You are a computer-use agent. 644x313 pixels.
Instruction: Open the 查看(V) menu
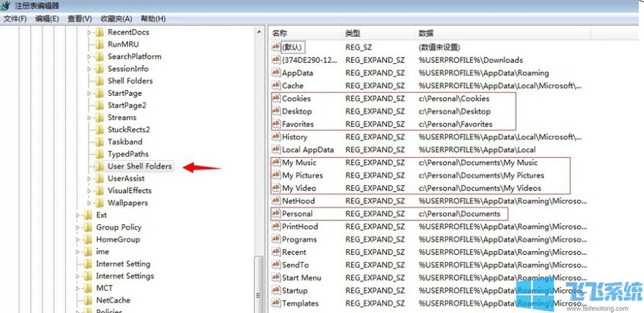pos(80,19)
